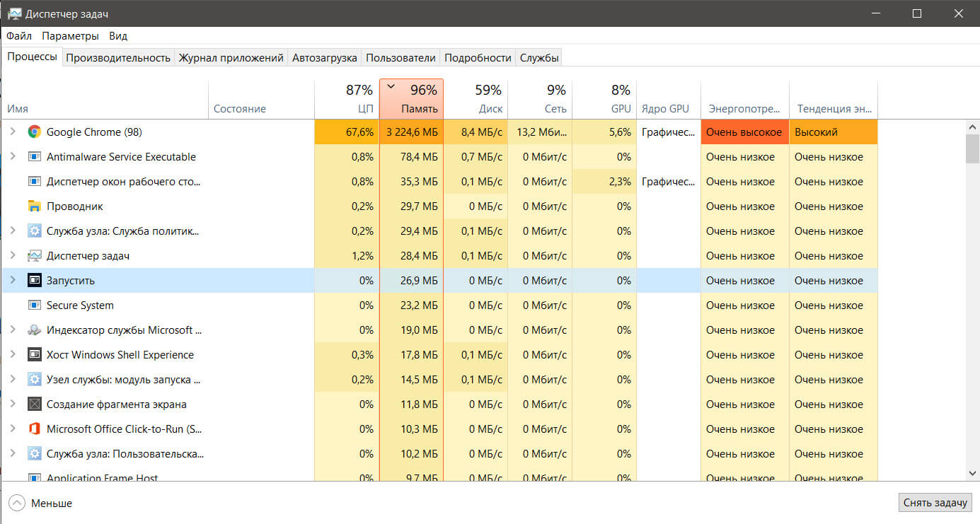Screen dimensions: 980x524
Task: Switch to the Автозагрузка tab
Action: [325, 58]
